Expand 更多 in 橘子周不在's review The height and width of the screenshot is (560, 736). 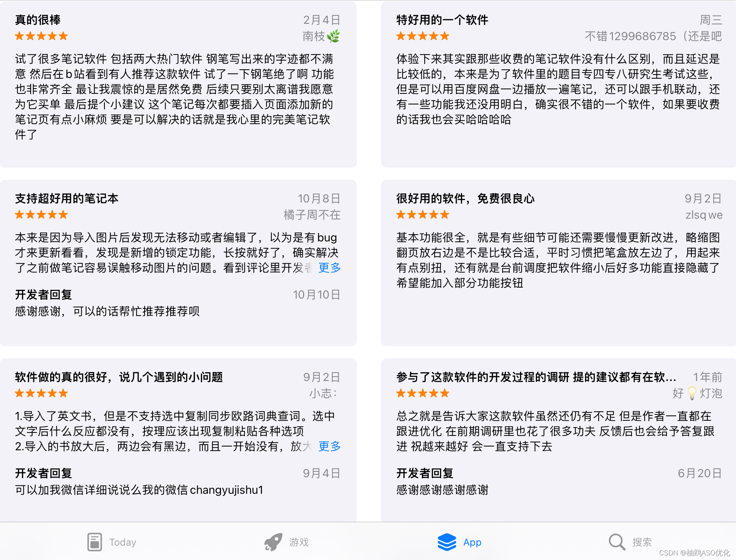point(329,268)
